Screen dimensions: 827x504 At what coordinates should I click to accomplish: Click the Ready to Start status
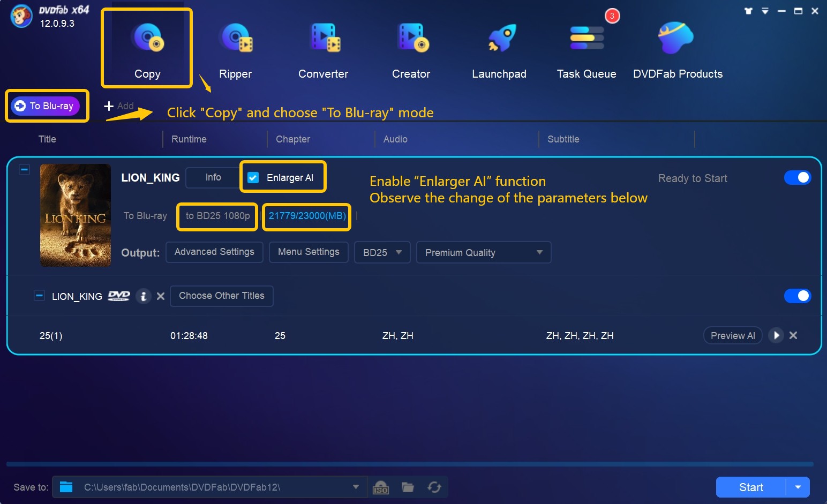click(693, 178)
